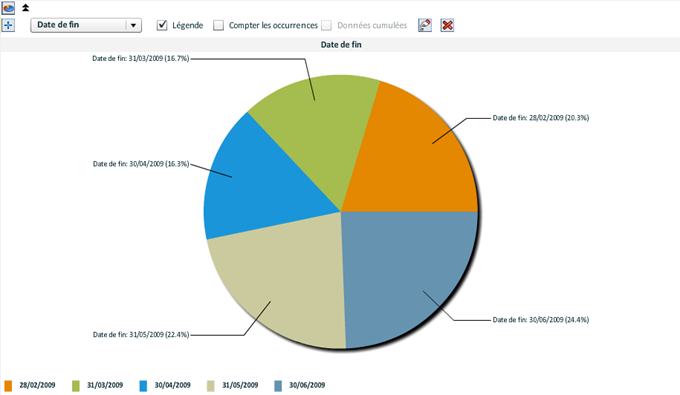Screen dimensions: 680x395
Task: Click the 31/03/2009 (16.7%) slice label
Action: tap(141, 59)
